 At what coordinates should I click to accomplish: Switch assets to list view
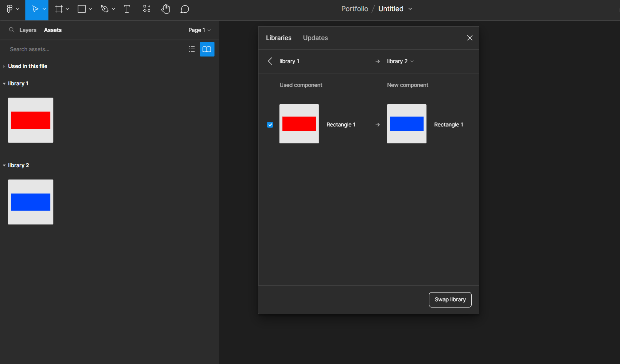click(x=192, y=49)
